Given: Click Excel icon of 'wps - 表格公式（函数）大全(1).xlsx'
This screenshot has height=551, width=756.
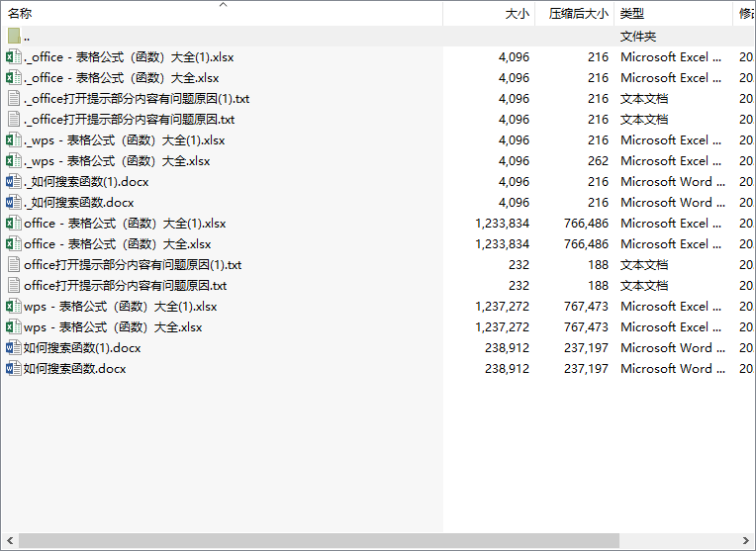Looking at the screenshot, I should [14, 306].
